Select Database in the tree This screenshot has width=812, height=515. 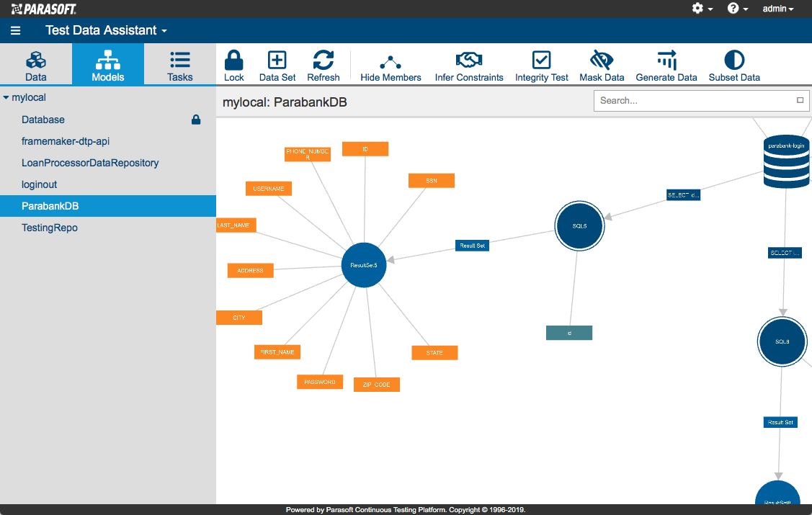click(x=43, y=120)
